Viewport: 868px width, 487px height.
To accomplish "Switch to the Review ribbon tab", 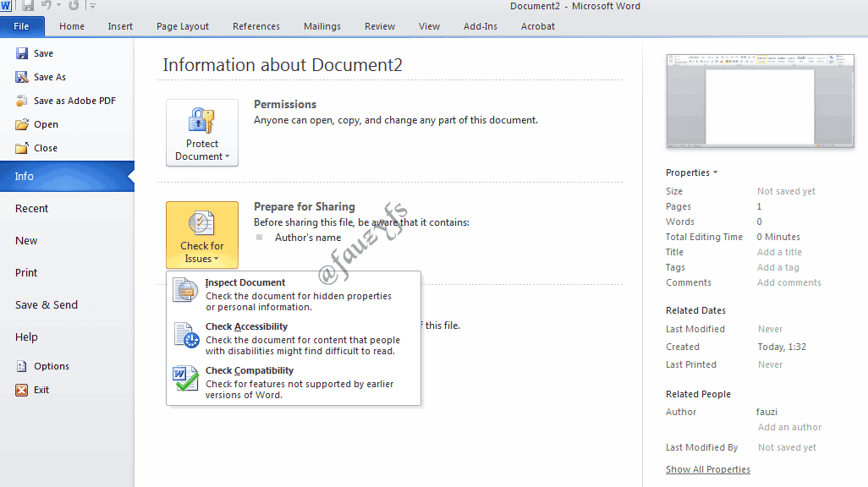I will 379,26.
